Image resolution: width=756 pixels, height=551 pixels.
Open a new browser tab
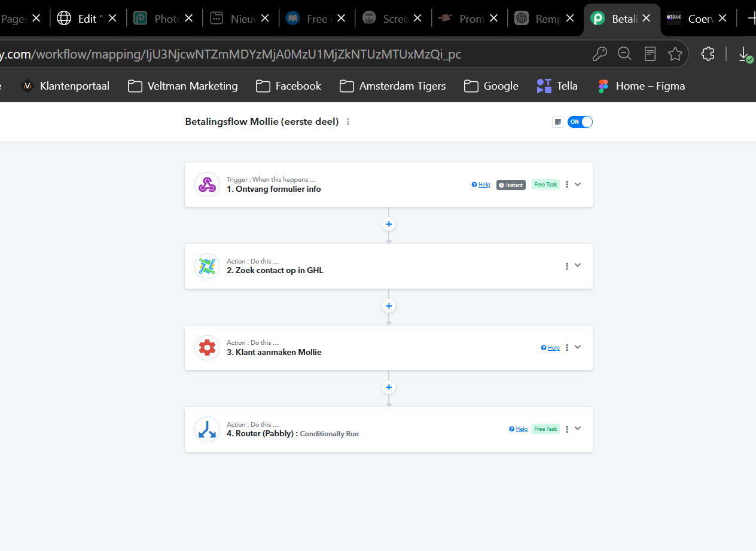751,19
